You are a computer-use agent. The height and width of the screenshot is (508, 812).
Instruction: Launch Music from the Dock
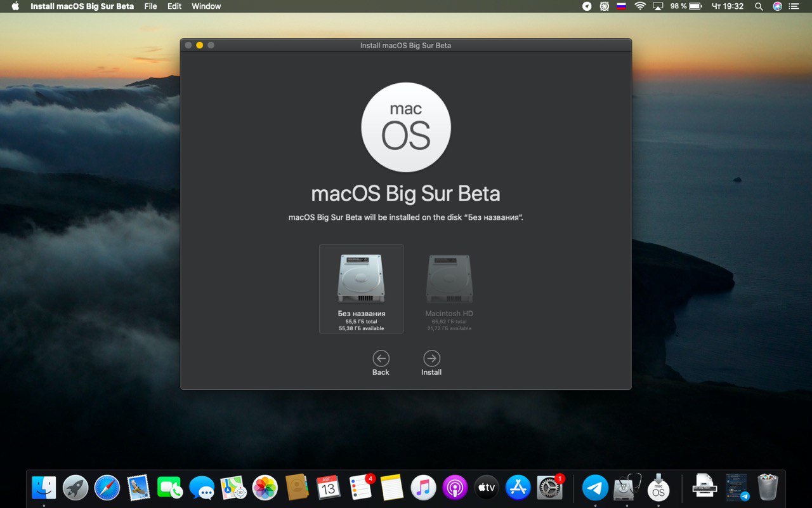click(x=423, y=488)
